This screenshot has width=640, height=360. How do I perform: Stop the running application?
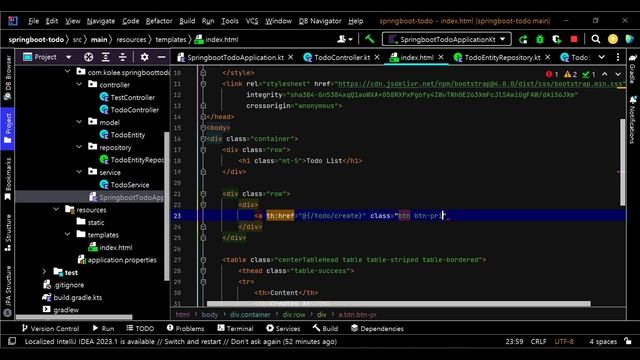coord(574,39)
